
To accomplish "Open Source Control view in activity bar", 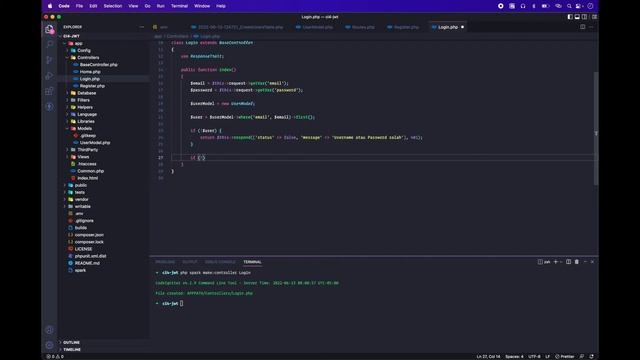I will [x=49, y=60].
